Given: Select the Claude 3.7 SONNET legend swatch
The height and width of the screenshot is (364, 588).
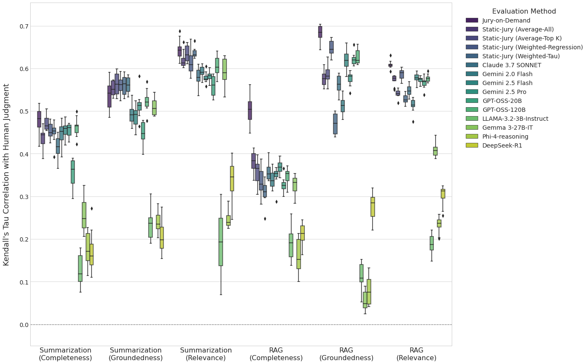Looking at the screenshot, I should 472,65.
